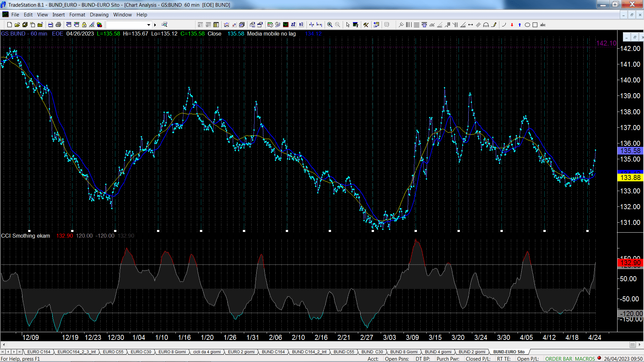Click the colored cubes toolbar icon
This screenshot has height=362, width=644.
(x=100, y=25)
